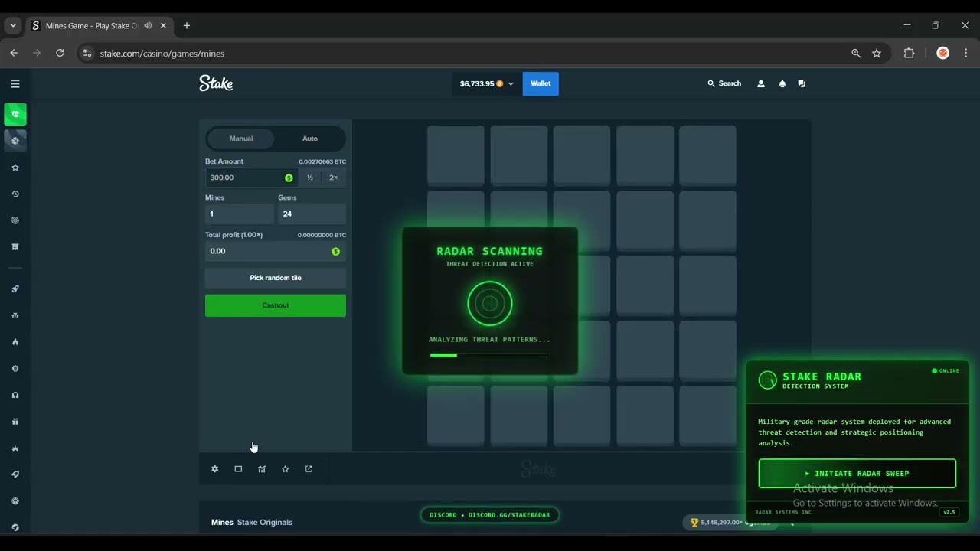Viewport: 980px width, 551px height.
Task: Open the rocket icon in sidebar
Action: coord(15,289)
